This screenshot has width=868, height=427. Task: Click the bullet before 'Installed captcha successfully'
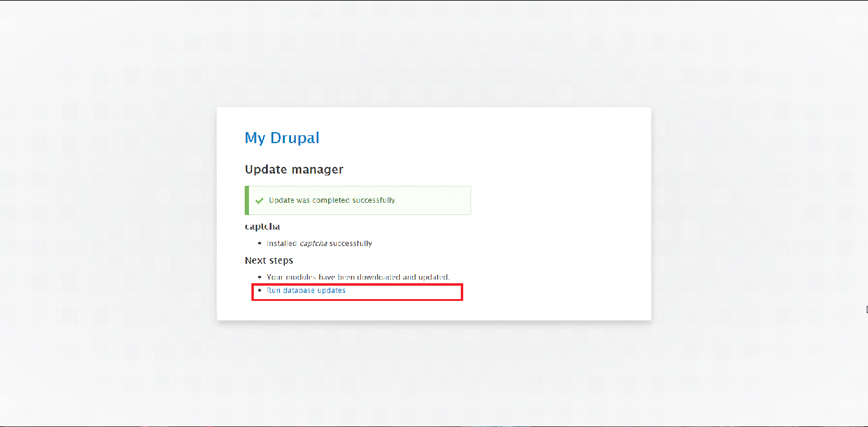coord(260,244)
